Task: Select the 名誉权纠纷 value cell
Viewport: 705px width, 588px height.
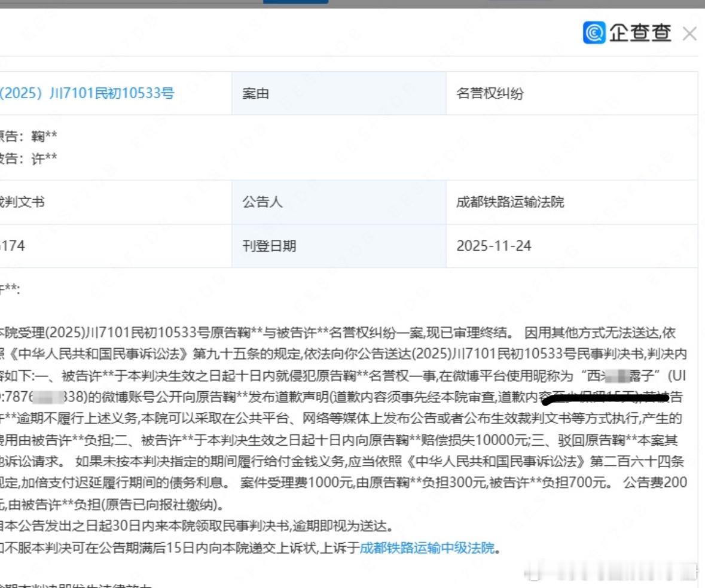Action: (x=572, y=93)
